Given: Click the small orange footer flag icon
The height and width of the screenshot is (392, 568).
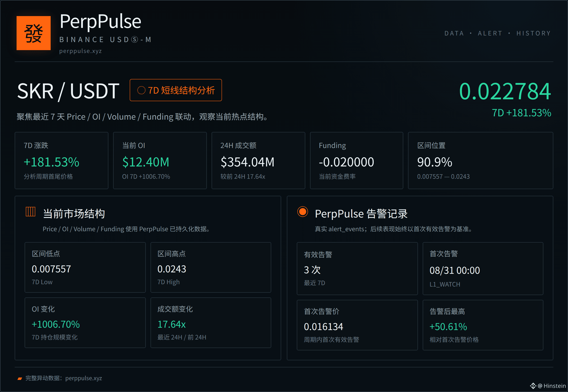Looking at the screenshot, I should [x=20, y=379].
